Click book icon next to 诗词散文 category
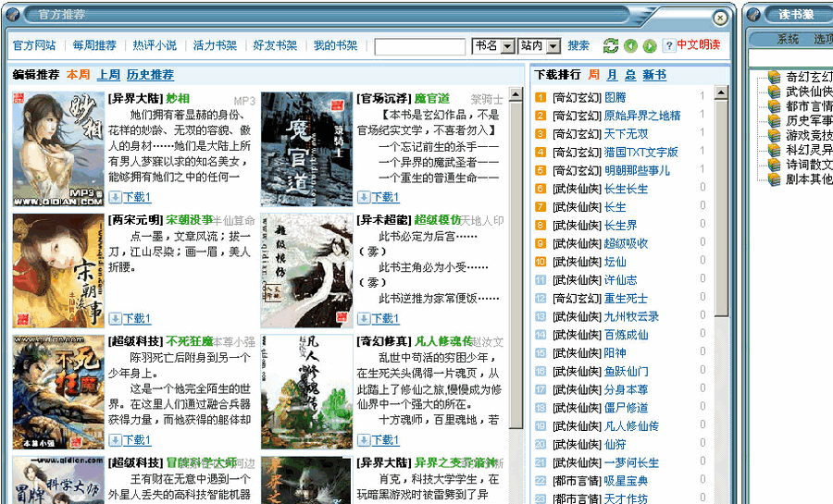 (x=775, y=165)
